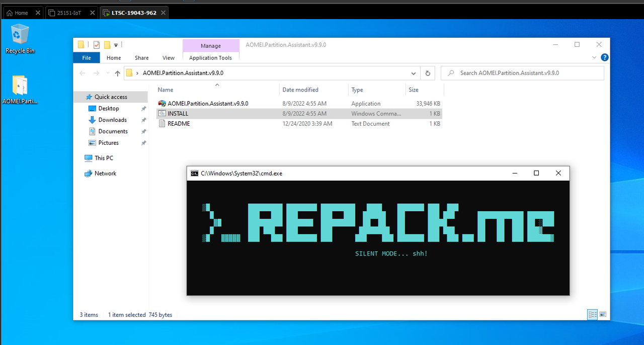Switch to the View ribbon tab
Viewport: 644px width, 345px height.
[x=169, y=58]
